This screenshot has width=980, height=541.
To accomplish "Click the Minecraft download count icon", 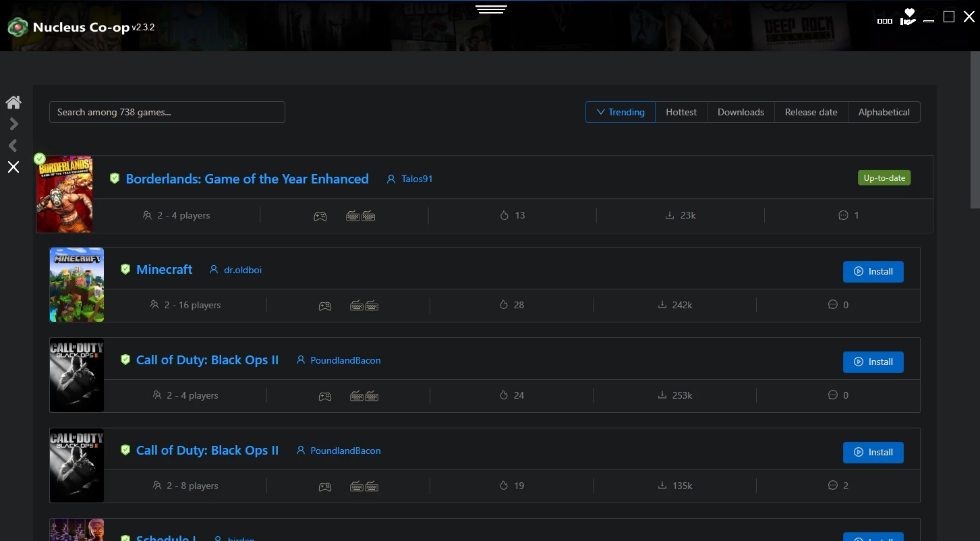I will (662, 305).
